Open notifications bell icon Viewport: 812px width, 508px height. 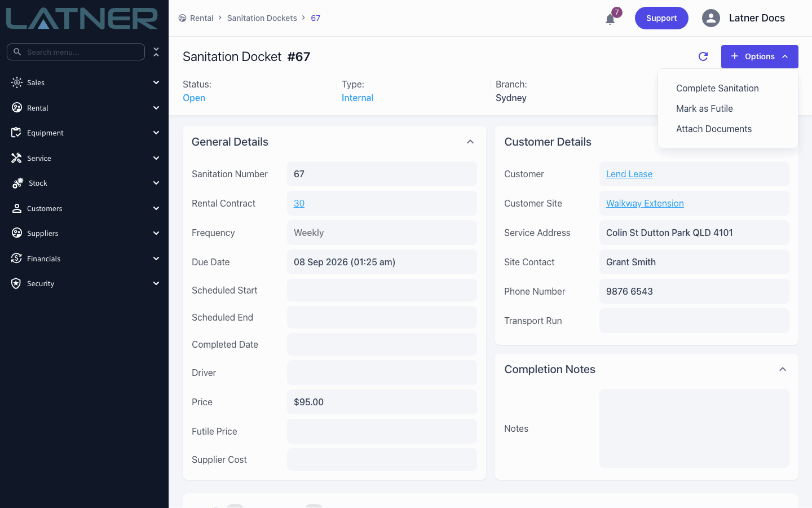pyautogui.click(x=610, y=19)
